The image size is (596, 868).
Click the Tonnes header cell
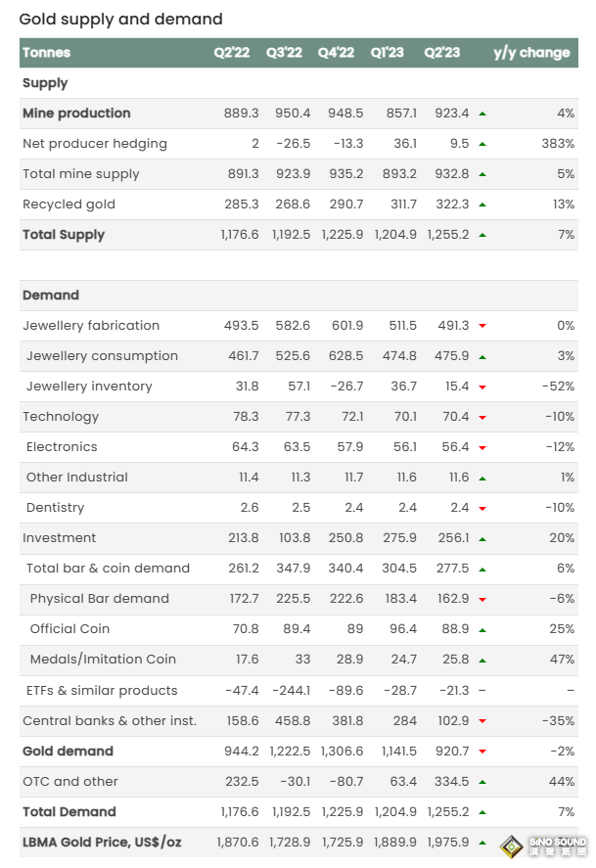47,53
